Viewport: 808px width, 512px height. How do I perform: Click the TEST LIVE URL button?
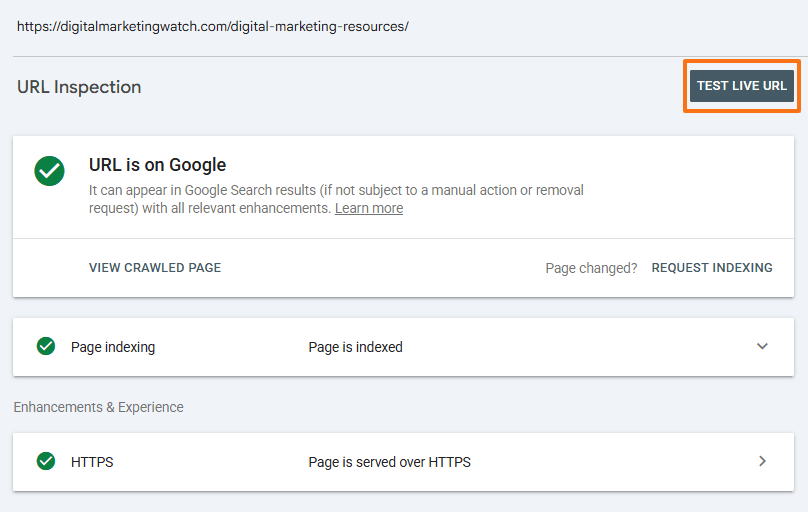coord(742,86)
